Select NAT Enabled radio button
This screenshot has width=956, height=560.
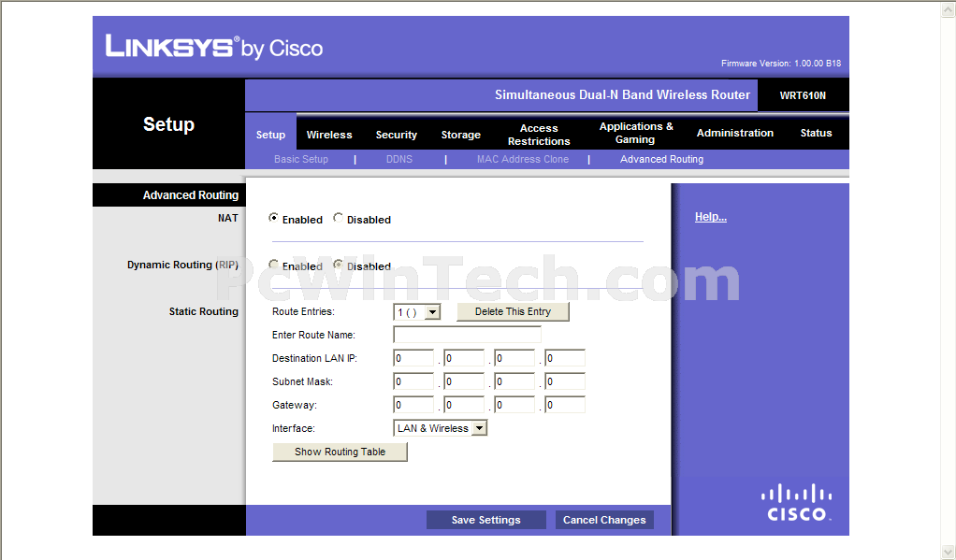click(274, 218)
